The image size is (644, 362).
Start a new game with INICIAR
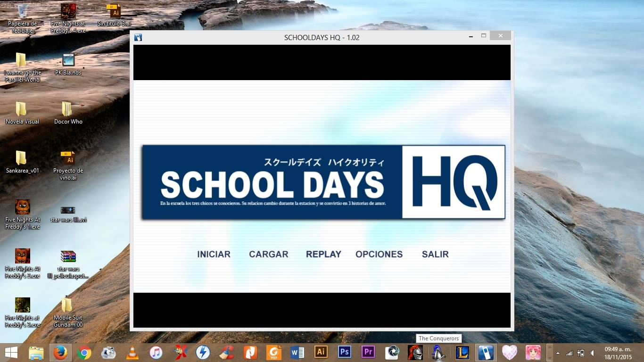pos(214,254)
